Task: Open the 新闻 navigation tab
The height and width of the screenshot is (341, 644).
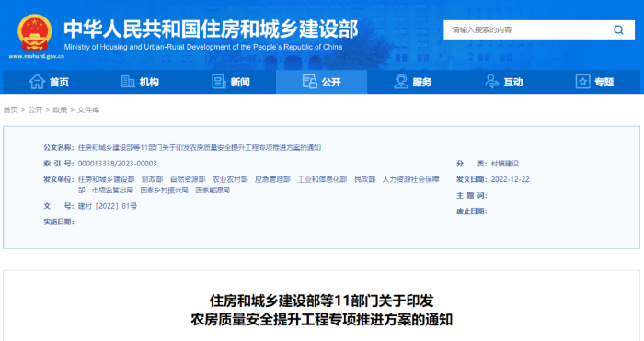Action: (230, 82)
